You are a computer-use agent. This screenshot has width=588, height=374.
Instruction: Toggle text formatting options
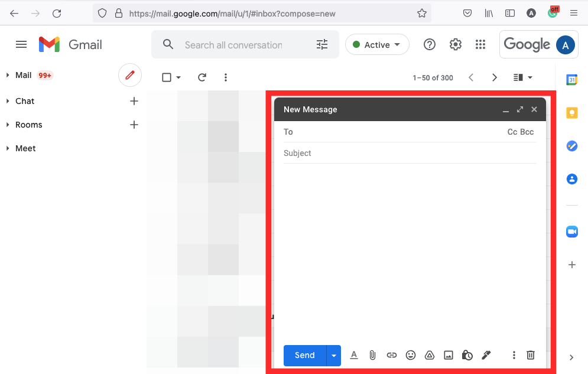coord(354,355)
